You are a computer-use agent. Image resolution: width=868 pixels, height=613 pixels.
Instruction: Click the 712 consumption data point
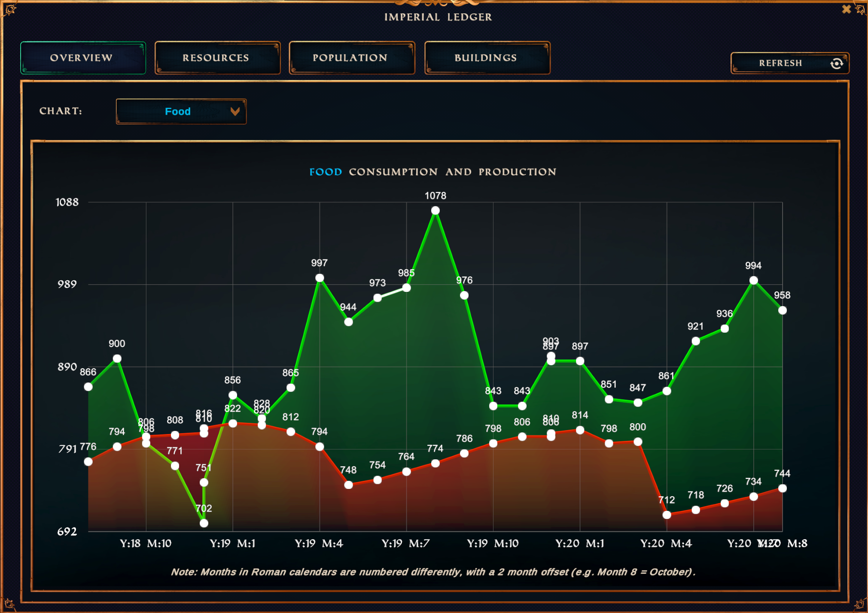point(667,515)
